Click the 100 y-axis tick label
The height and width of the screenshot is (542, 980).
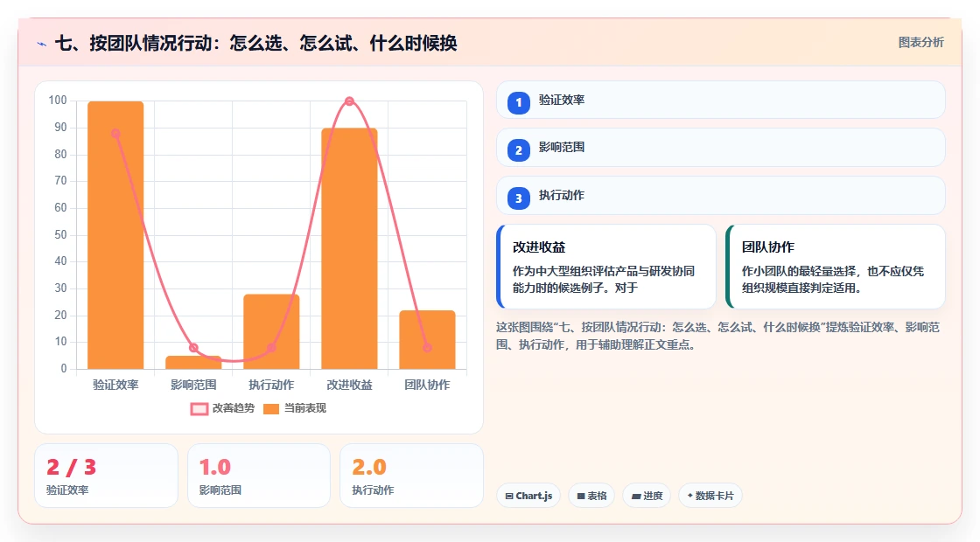[x=58, y=101]
